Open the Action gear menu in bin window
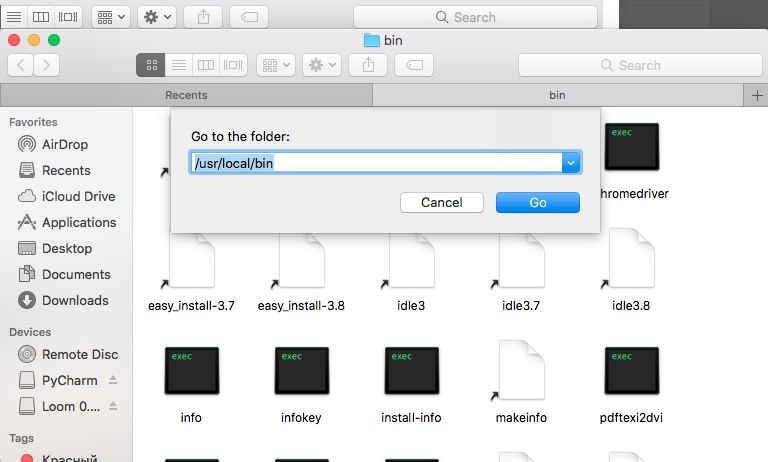The height and width of the screenshot is (462, 768). tap(322, 65)
